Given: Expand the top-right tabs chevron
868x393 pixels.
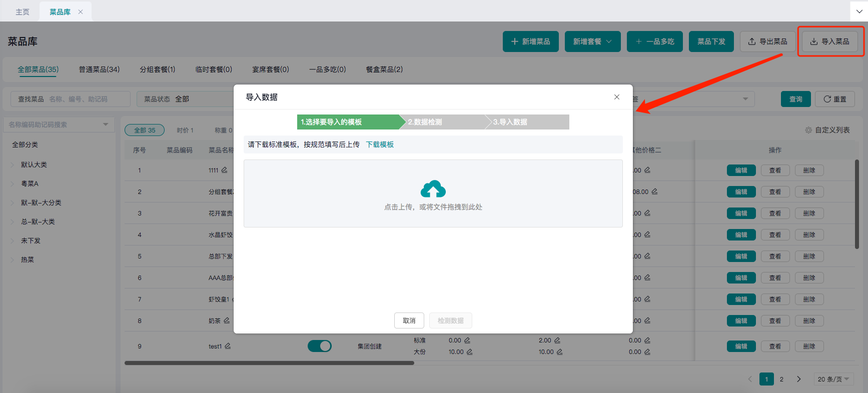Looking at the screenshot, I should click(859, 11).
